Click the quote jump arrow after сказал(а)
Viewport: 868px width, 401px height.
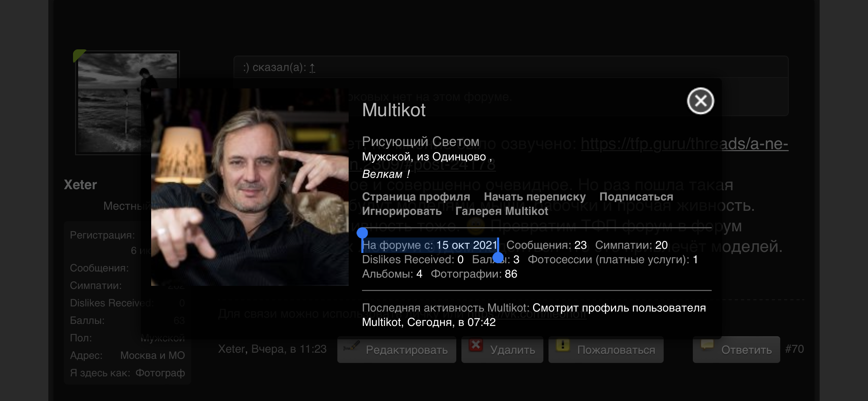[312, 68]
